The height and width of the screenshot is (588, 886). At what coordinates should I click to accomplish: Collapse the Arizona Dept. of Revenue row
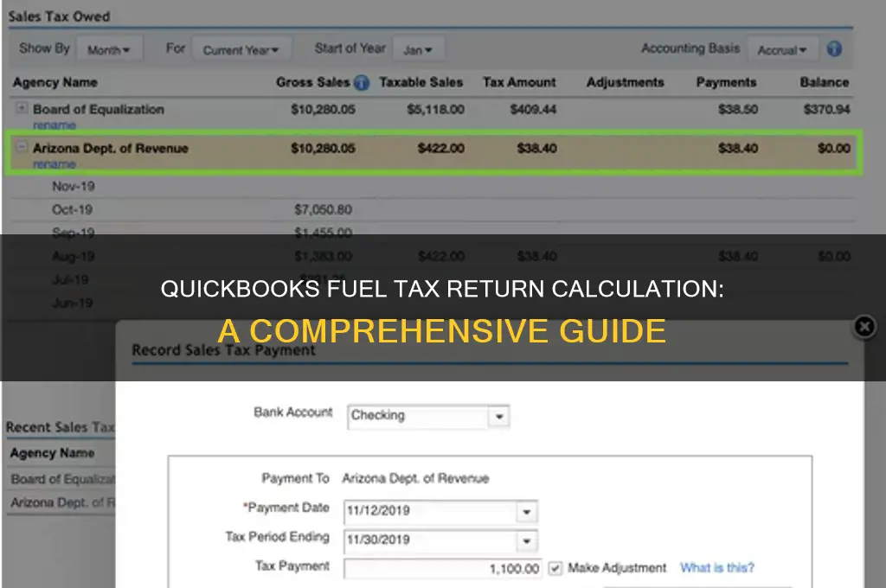(x=22, y=147)
